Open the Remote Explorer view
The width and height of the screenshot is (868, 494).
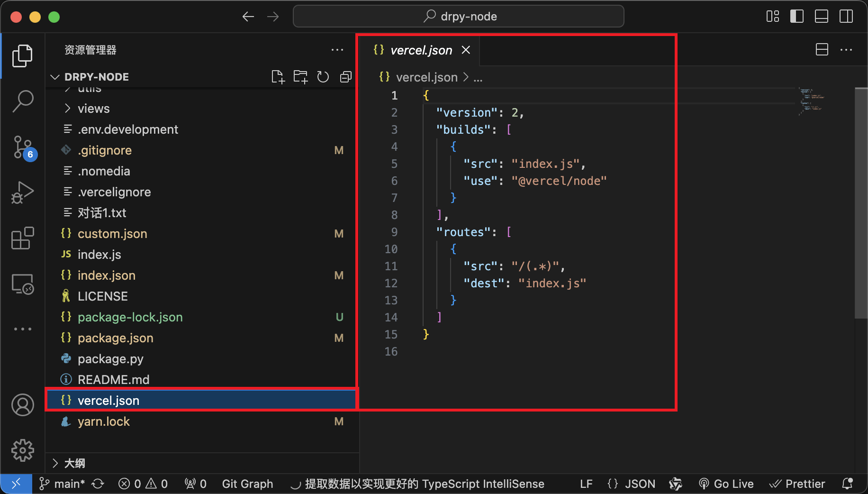(x=22, y=284)
